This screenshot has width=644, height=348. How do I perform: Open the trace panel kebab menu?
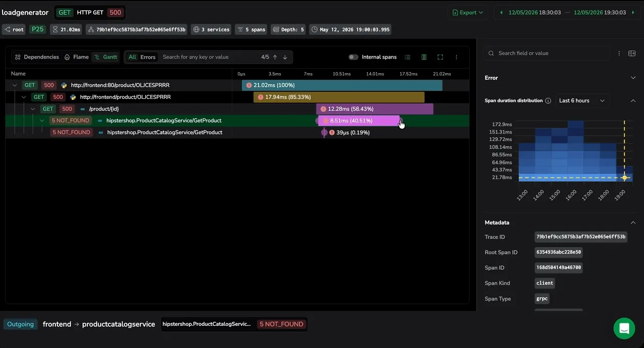456,57
